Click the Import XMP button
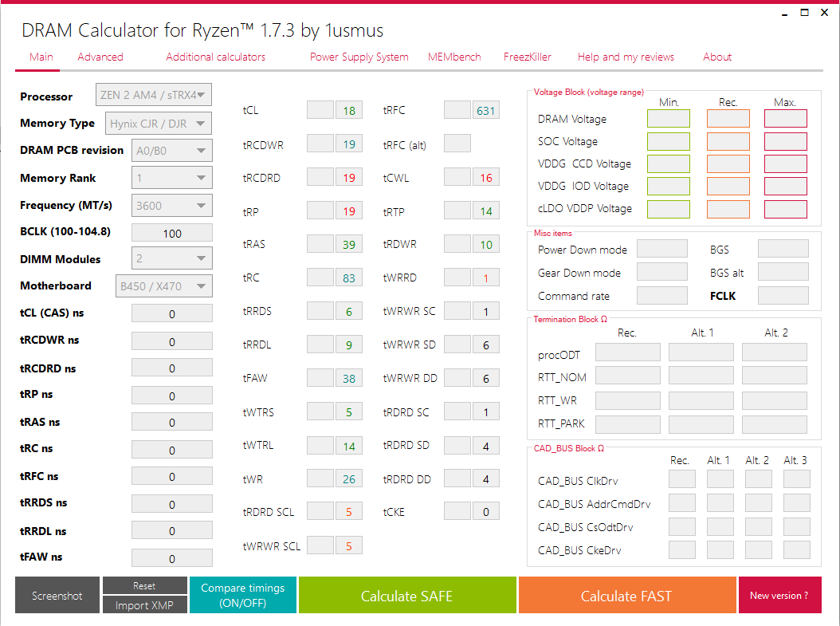 click(144, 605)
